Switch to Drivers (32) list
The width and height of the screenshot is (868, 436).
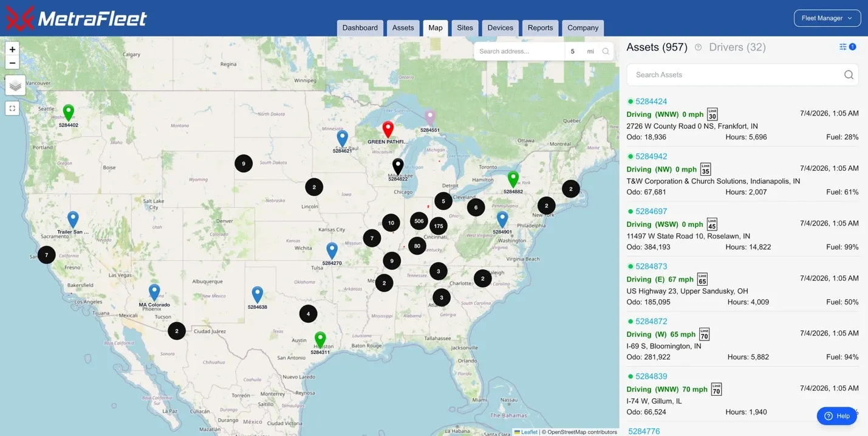coord(737,47)
